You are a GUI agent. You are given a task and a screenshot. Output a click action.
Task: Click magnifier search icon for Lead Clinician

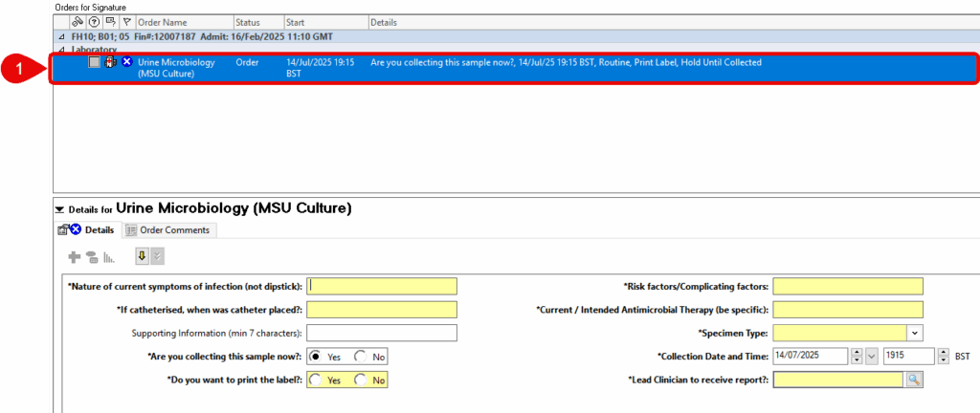pos(913,380)
